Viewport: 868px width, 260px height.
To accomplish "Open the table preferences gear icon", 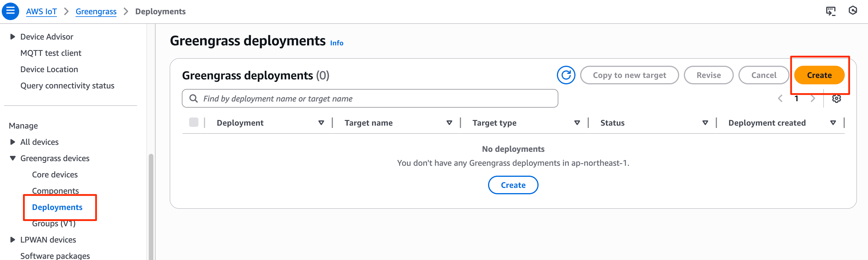I will [x=837, y=99].
